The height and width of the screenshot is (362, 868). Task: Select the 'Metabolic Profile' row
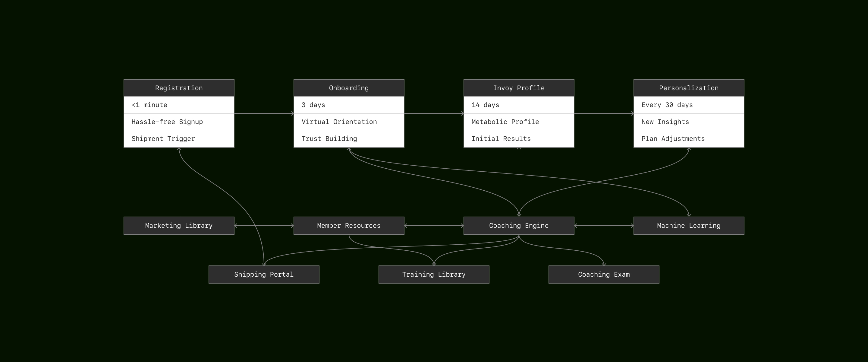[x=519, y=122]
